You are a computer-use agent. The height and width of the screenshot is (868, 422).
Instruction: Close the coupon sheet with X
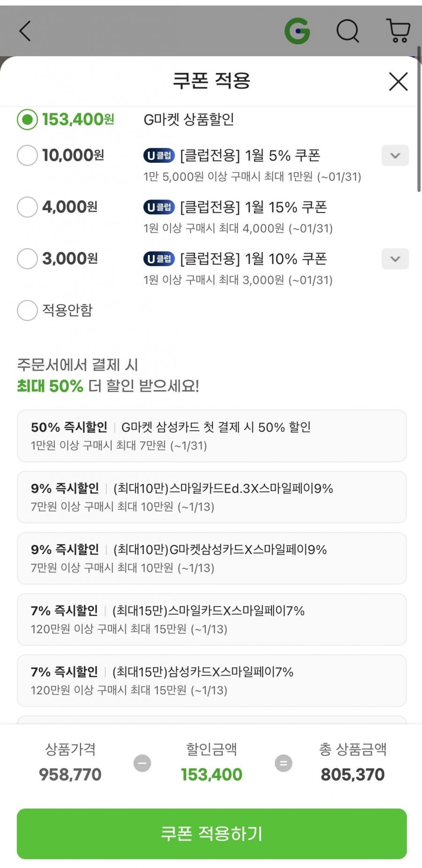click(x=398, y=82)
